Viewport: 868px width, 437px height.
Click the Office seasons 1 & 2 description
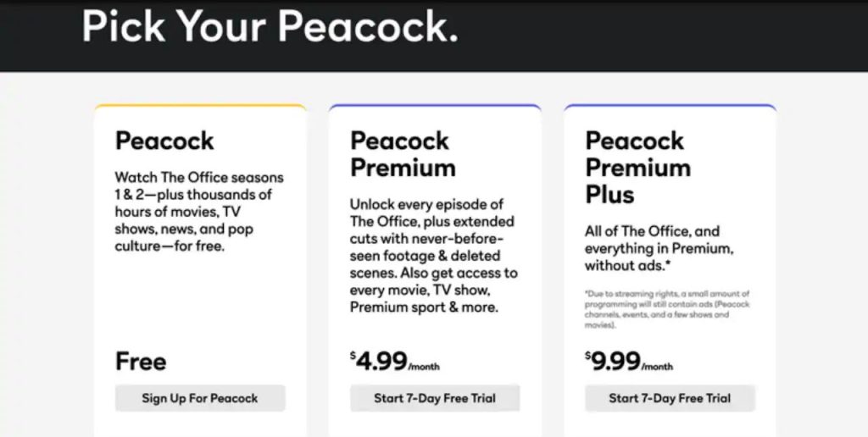pos(198,212)
